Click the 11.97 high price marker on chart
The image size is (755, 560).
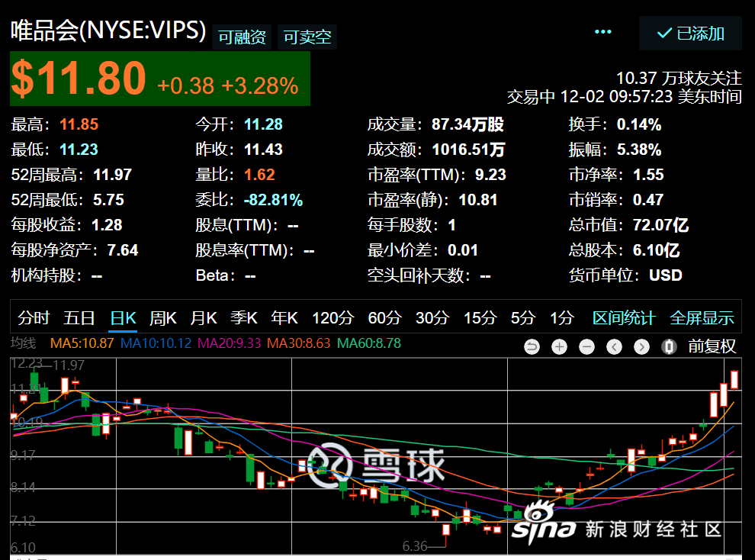pyautogui.click(x=69, y=365)
